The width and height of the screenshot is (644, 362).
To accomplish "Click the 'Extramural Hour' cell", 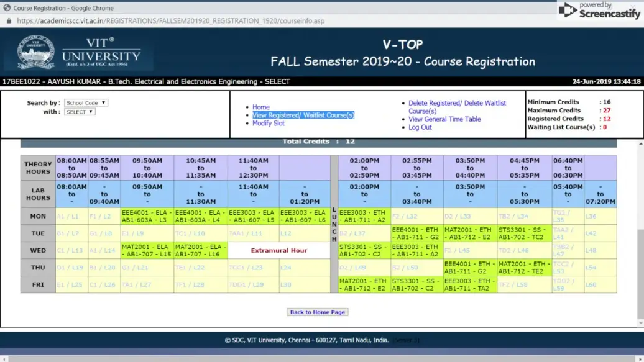I will click(x=279, y=250).
